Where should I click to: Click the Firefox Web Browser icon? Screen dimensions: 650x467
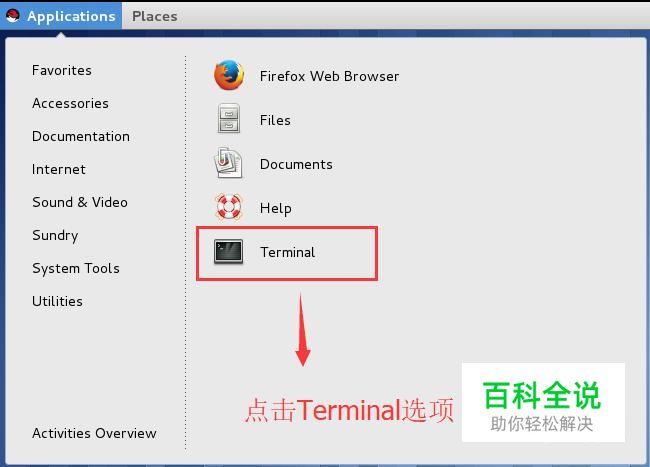point(229,75)
